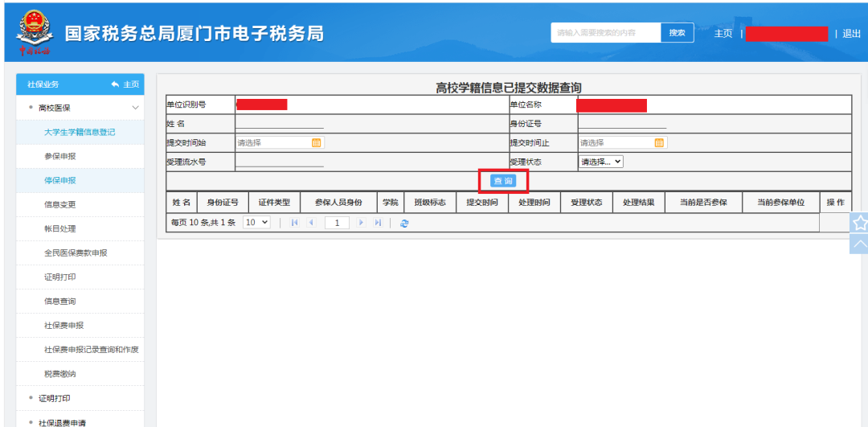Screen dimensions: 868x427
Task: Click the 身份证号 input field
Action: coord(622,124)
